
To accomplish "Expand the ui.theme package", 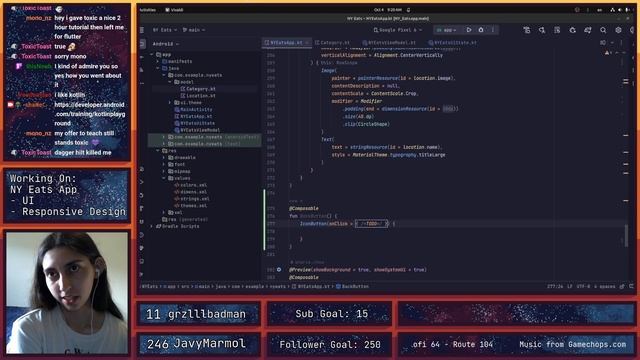I will (170, 102).
